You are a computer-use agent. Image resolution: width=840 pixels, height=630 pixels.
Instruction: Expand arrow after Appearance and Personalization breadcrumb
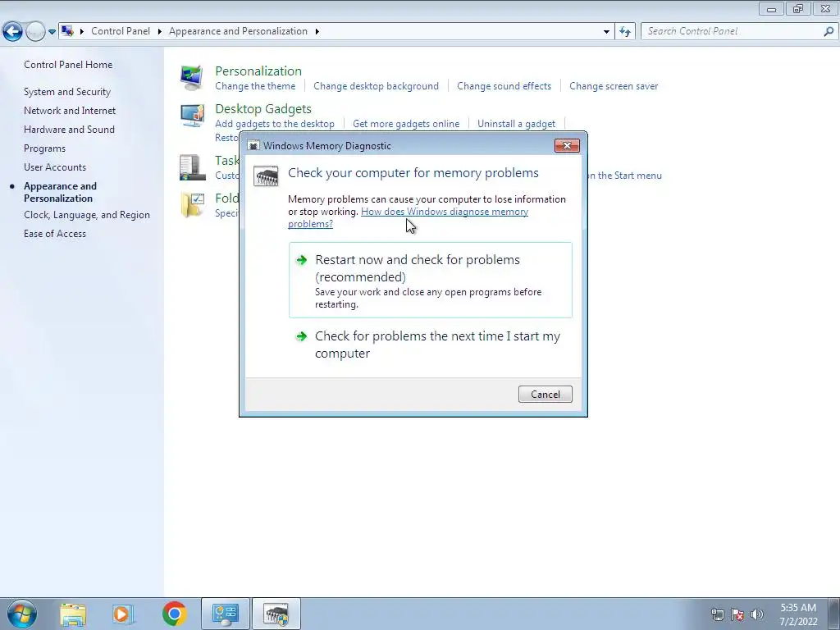[317, 32]
